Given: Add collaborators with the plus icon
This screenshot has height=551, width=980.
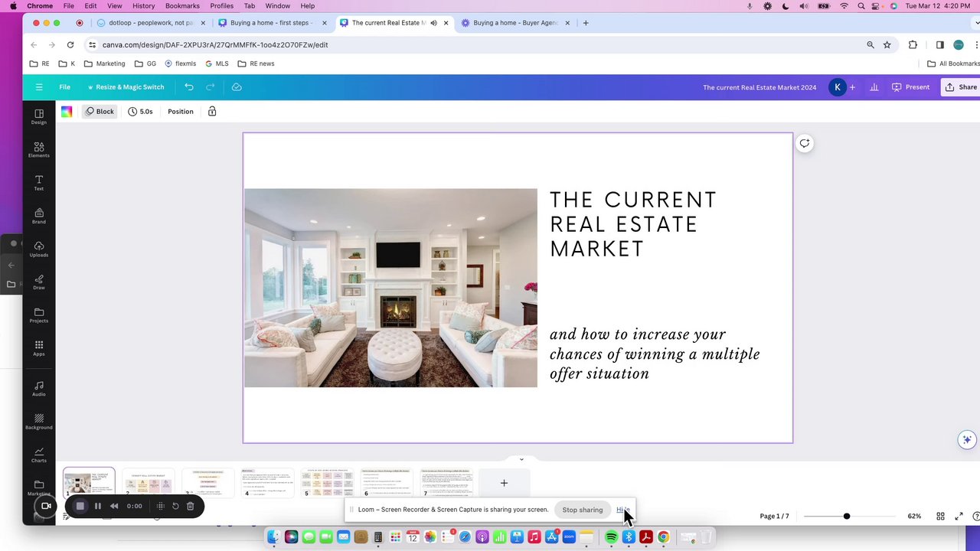Looking at the screenshot, I should click(852, 87).
